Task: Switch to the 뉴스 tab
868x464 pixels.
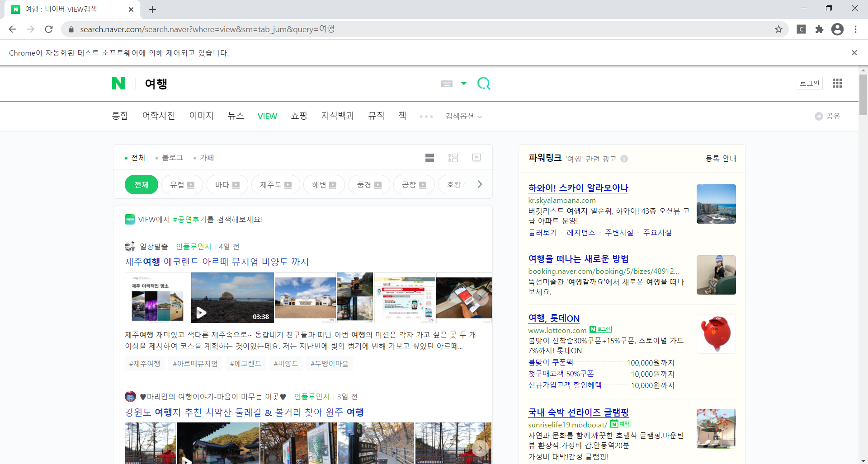Action: point(236,116)
